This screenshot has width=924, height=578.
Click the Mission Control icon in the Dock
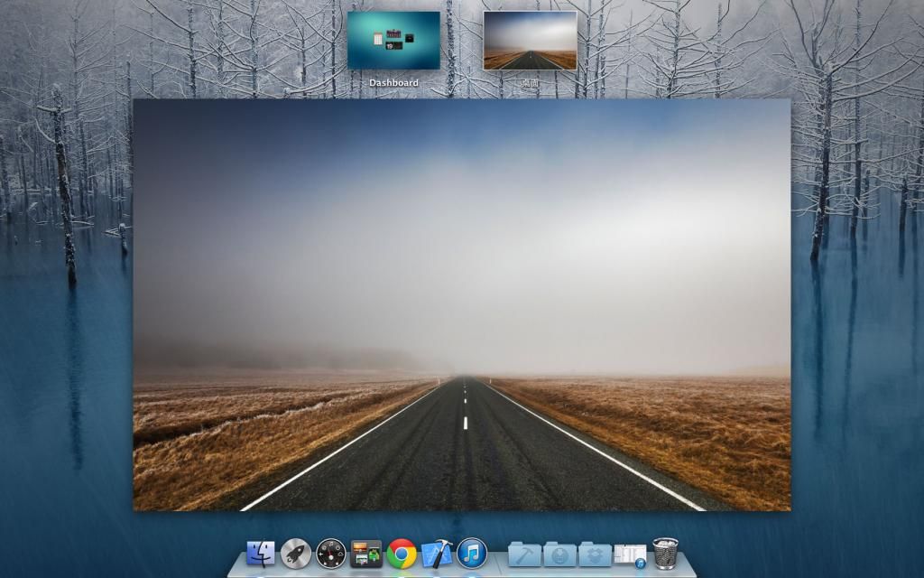pyautogui.click(x=366, y=553)
